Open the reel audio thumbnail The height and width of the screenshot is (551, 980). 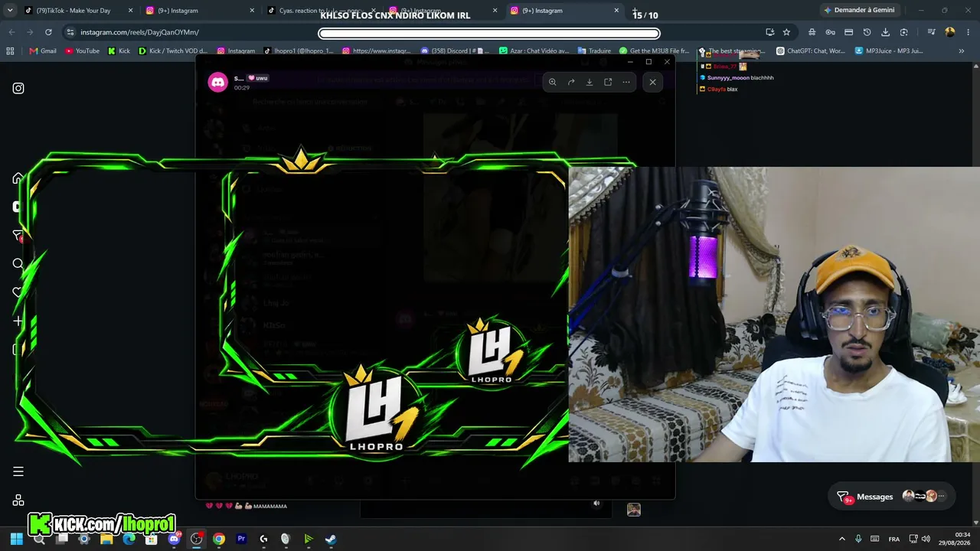coord(634,510)
